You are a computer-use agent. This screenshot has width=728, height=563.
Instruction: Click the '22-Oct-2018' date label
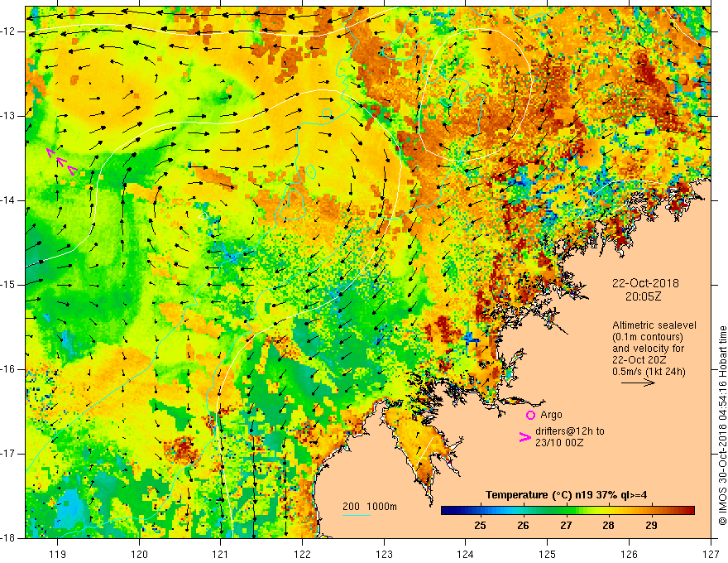coord(645,283)
